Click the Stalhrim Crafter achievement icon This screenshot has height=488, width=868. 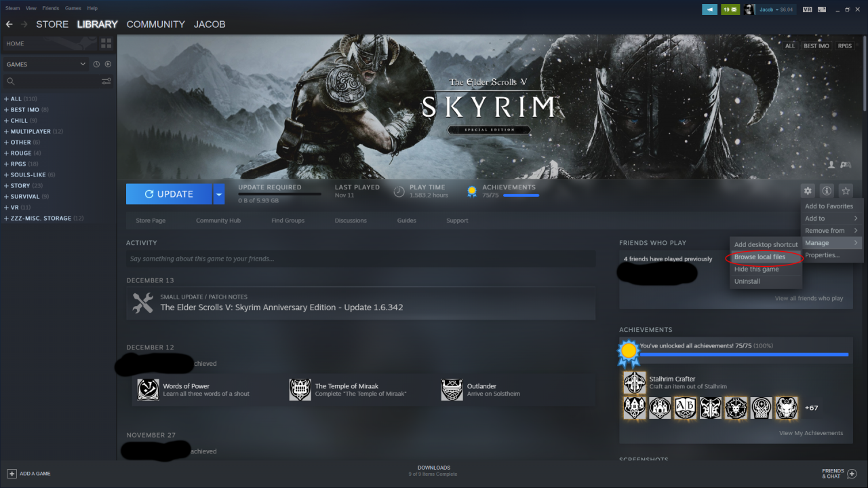pyautogui.click(x=635, y=382)
